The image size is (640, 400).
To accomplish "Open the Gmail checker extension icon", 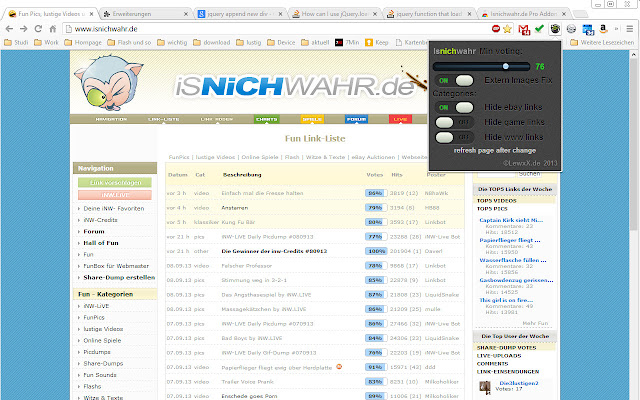I will point(524,29).
